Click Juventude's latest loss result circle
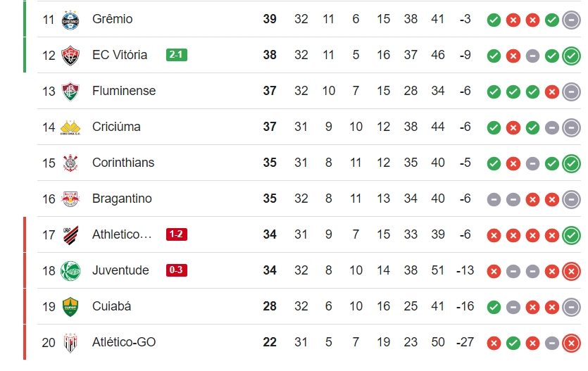Screen dimensions: 588x371 coord(571,271)
